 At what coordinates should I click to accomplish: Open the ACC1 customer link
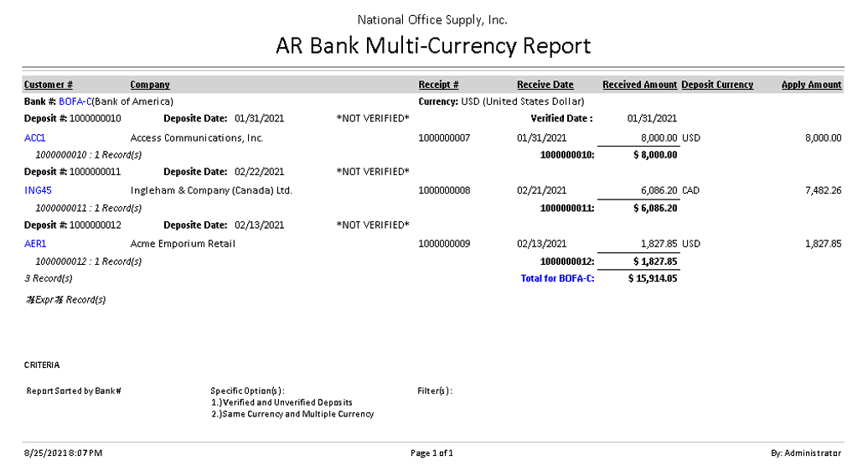[x=35, y=137]
